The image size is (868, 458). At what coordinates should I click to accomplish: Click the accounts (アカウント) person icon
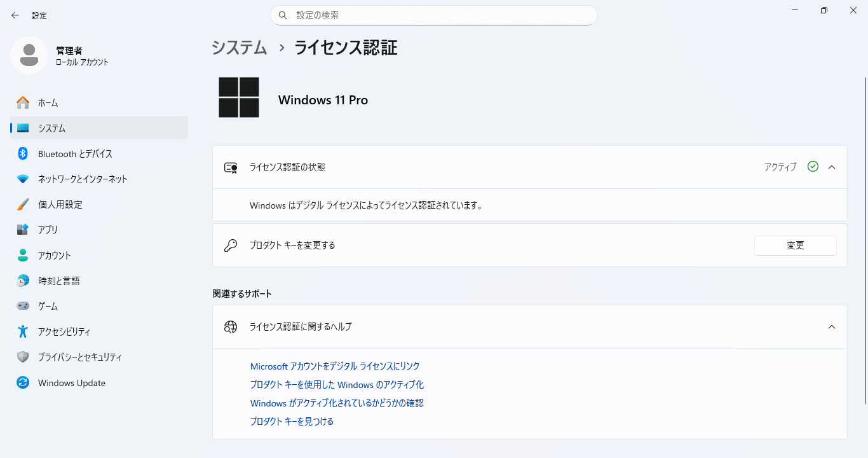(23, 255)
